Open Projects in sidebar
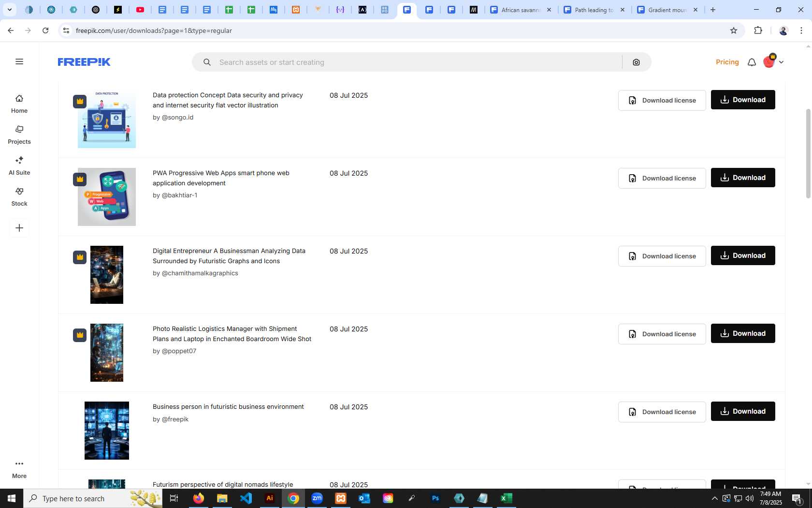 [x=19, y=135]
